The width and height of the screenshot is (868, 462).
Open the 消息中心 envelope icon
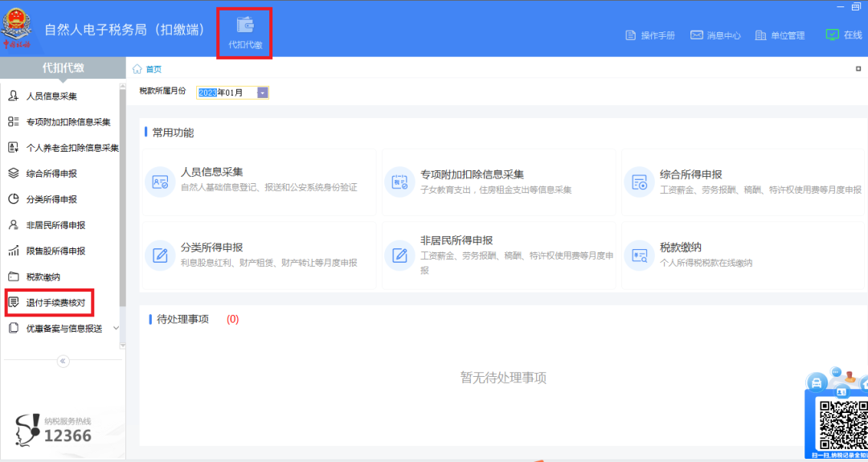696,35
